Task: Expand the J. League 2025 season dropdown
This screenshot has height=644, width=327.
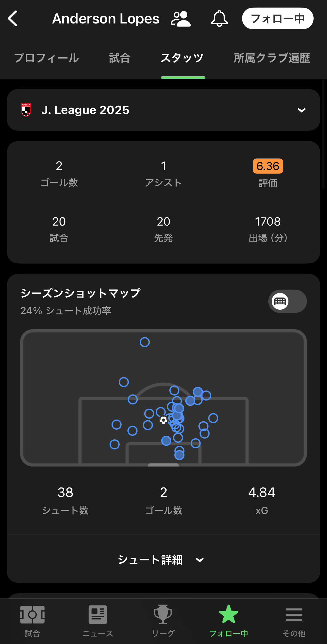Action: pos(163,110)
